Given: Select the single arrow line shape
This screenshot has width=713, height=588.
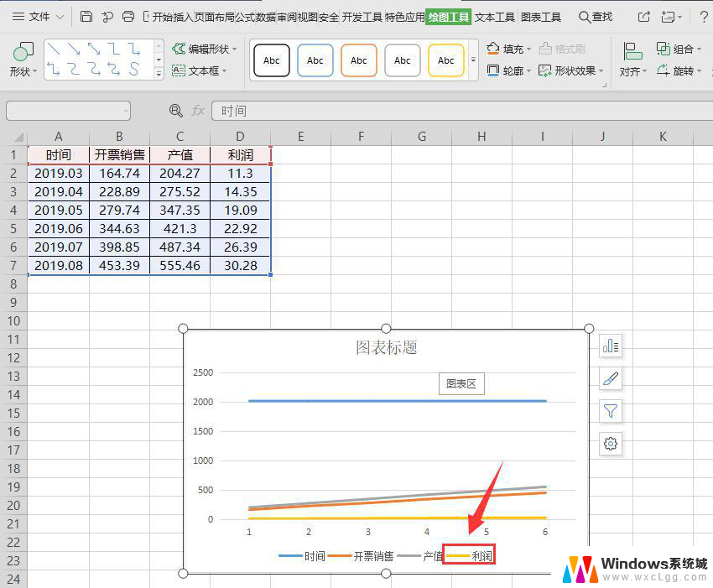Looking at the screenshot, I should point(74,48).
